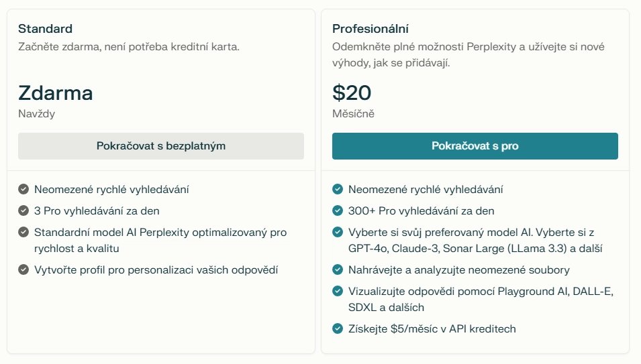Click the 'Získejte $5/měsíc v API kreditech' text
The height and width of the screenshot is (364, 641).
[x=432, y=328]
